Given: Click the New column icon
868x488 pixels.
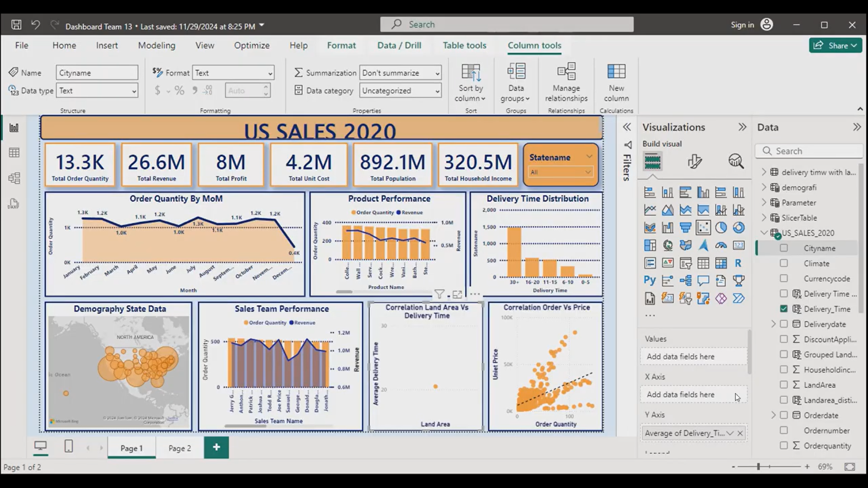Looking at the screenshot, I should 616,72.
